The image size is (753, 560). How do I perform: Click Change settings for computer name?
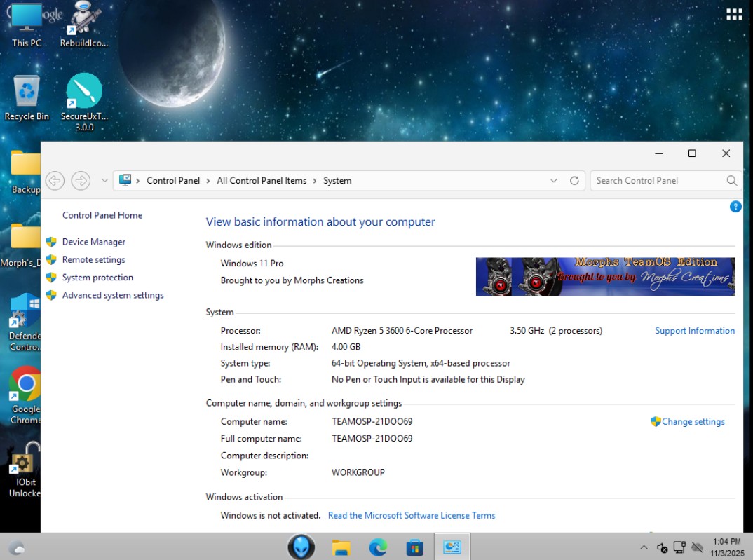[x=693, y=422]
